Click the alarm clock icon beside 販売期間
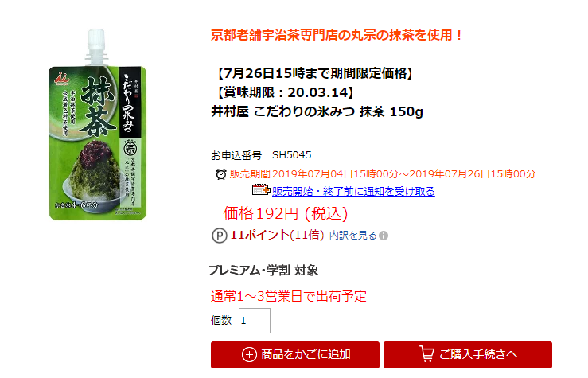Image resolution: width=588 pixels, height=378 pixels. tap(221, 174)
